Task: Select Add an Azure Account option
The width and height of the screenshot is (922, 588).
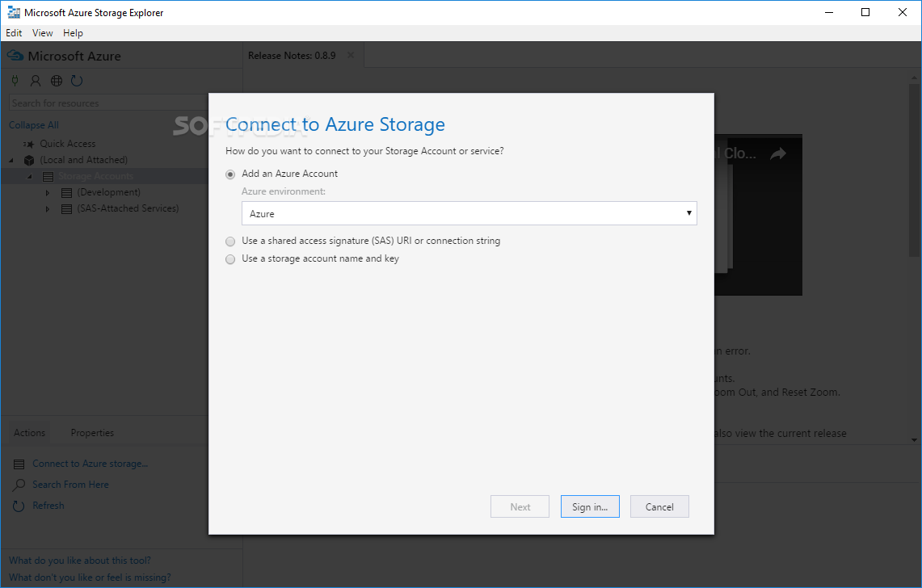Action: 230,174
